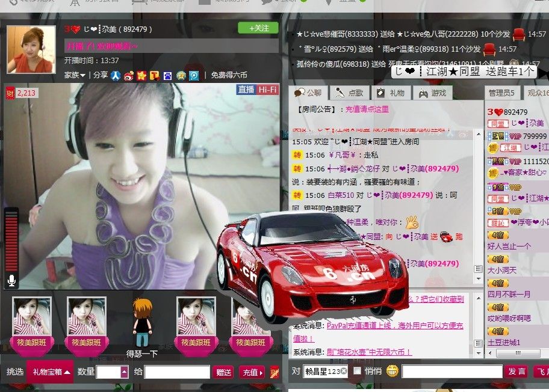Open the 充值请点这里 link

[367, 109]
